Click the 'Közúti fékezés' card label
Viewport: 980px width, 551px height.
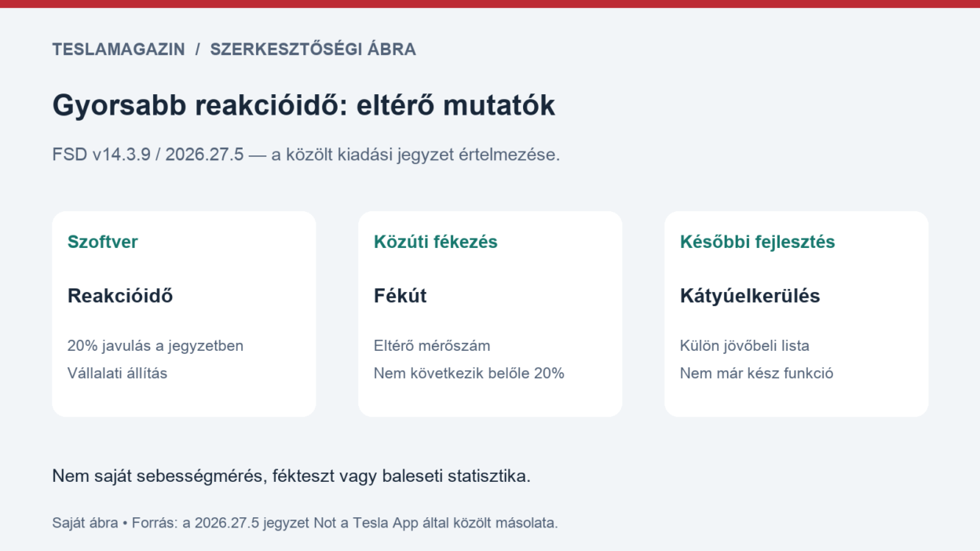(x=436, y=242)
